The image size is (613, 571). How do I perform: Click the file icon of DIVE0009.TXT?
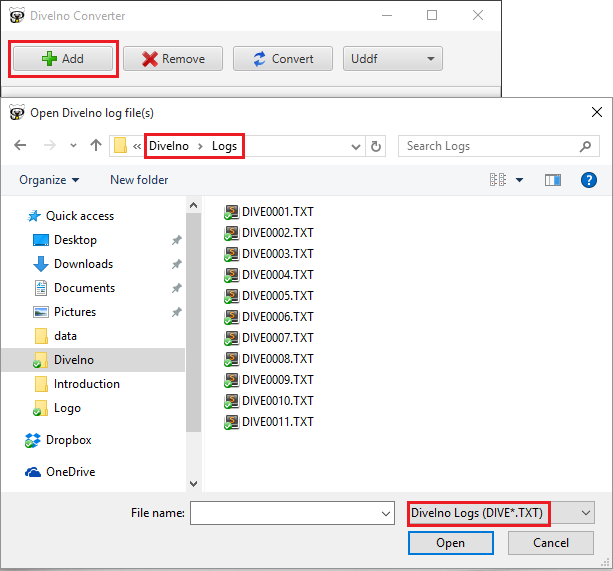coord(231,380)
